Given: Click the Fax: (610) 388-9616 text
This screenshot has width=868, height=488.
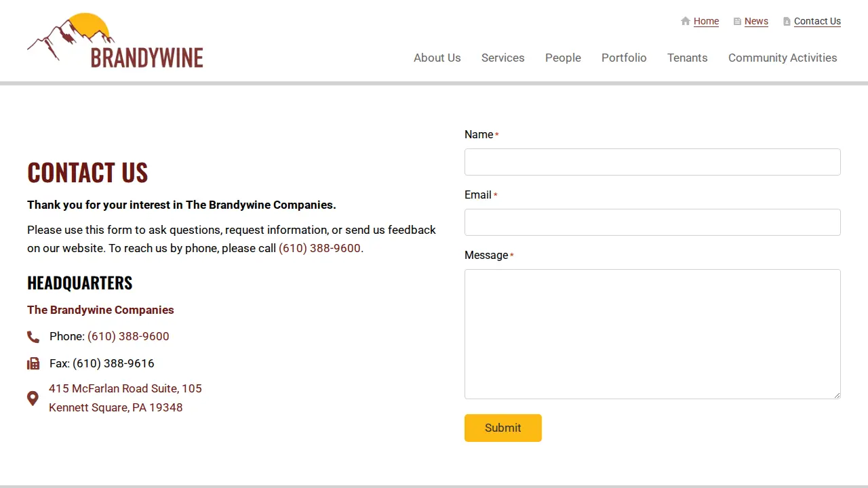Looking at the screenshot, I should [x=102, y=363].
